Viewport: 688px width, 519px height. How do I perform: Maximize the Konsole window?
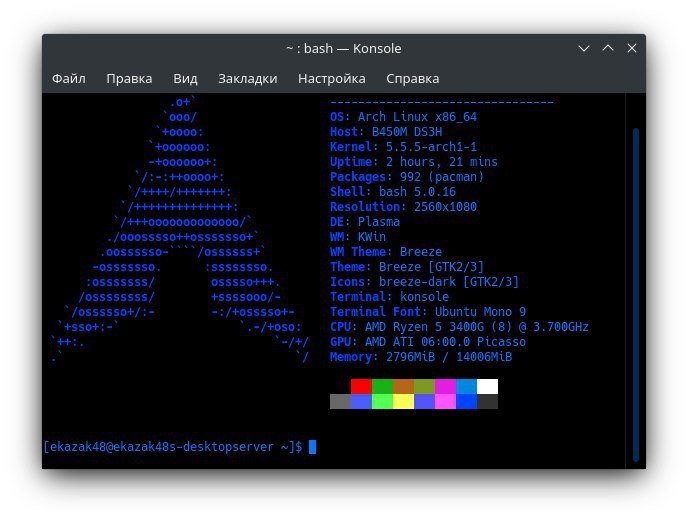608,48
